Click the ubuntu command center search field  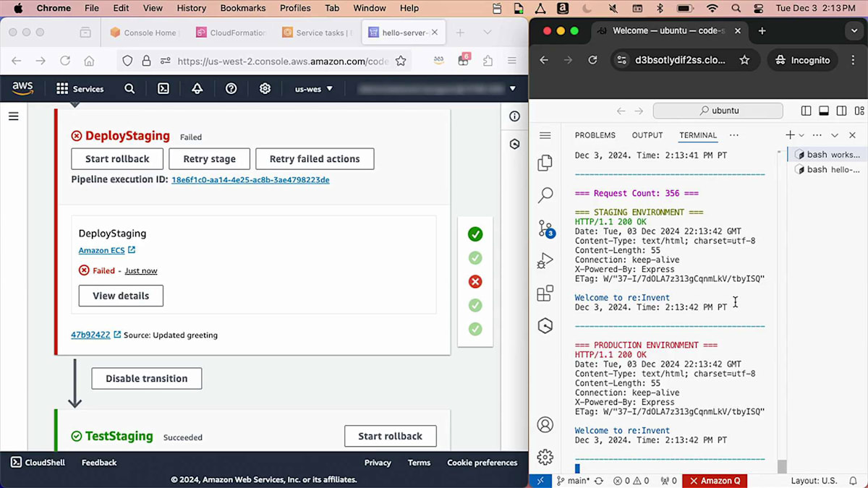[x=718, y=111]
